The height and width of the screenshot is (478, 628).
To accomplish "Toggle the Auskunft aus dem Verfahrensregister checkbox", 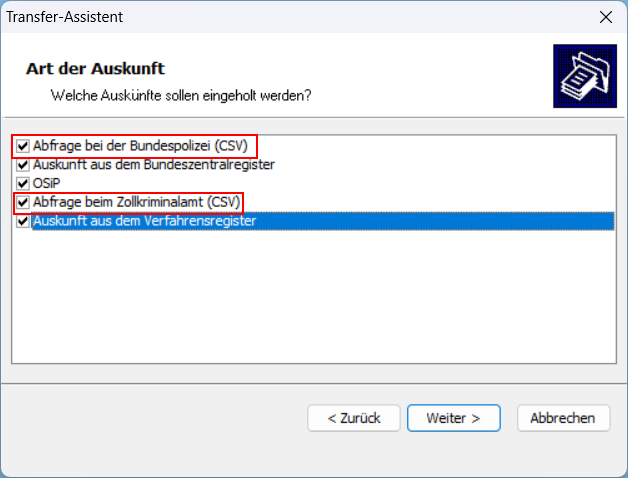I will tap(23, 221).
